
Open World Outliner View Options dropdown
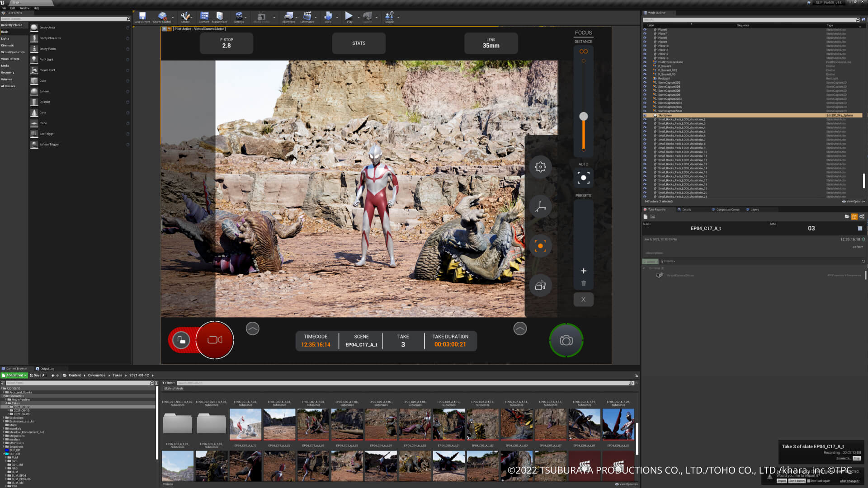[854, 202]
